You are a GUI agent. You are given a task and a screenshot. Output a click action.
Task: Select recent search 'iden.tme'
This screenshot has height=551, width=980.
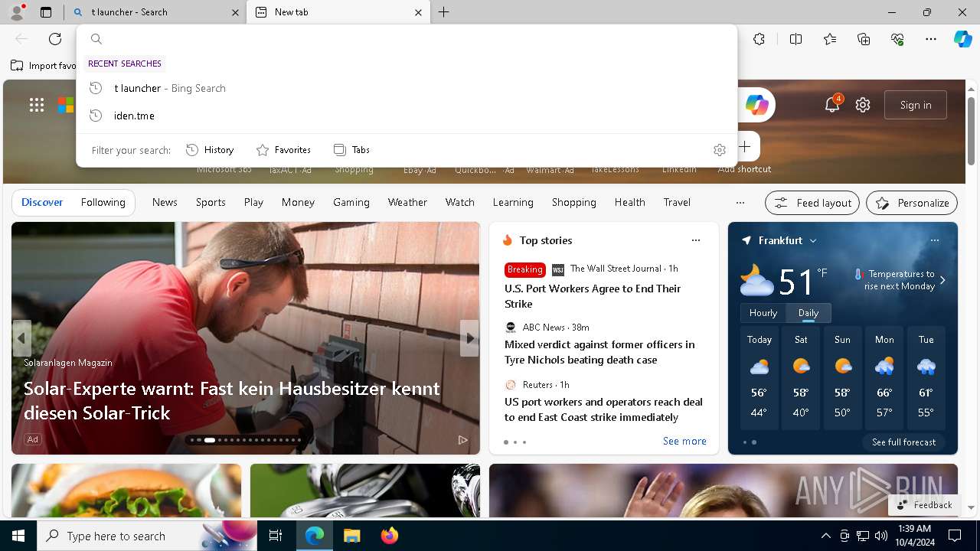(x=407, y=116)
